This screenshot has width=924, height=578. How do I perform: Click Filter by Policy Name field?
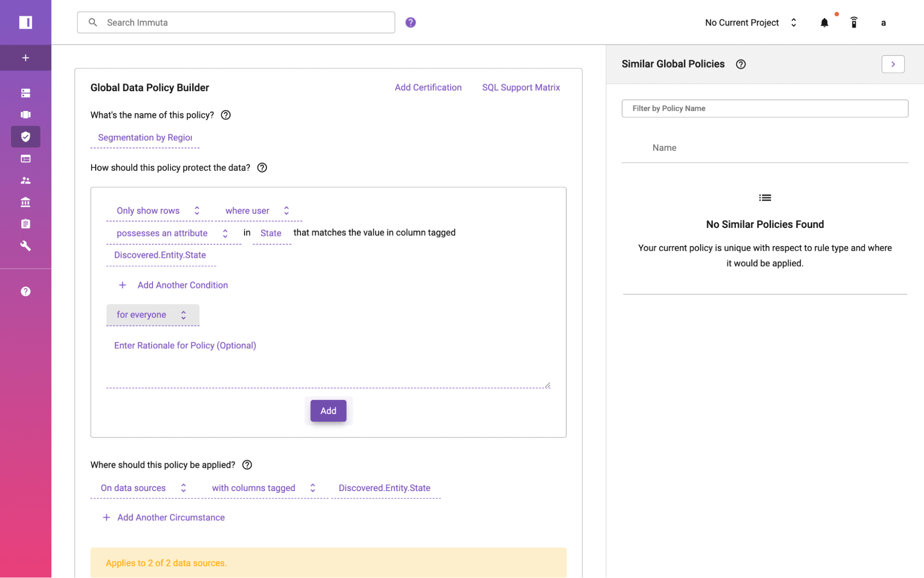[x=765, y=108]
